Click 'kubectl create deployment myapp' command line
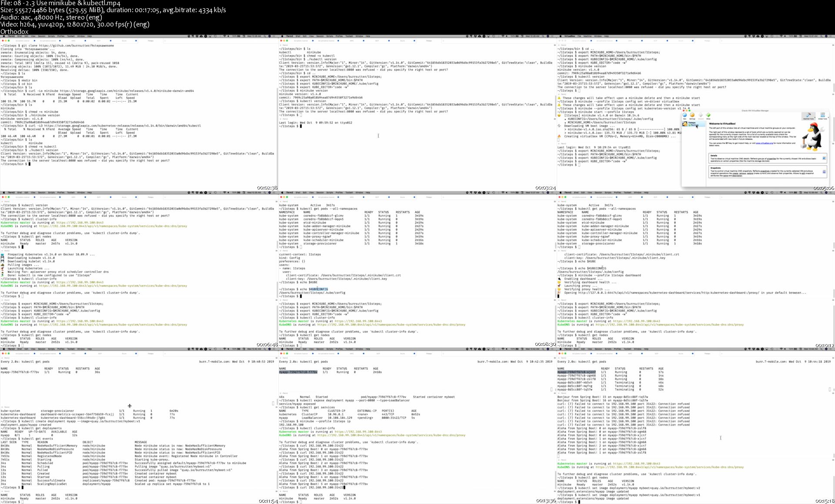The width and height of the screenshot is (835, 504). [x=70, y=421]
